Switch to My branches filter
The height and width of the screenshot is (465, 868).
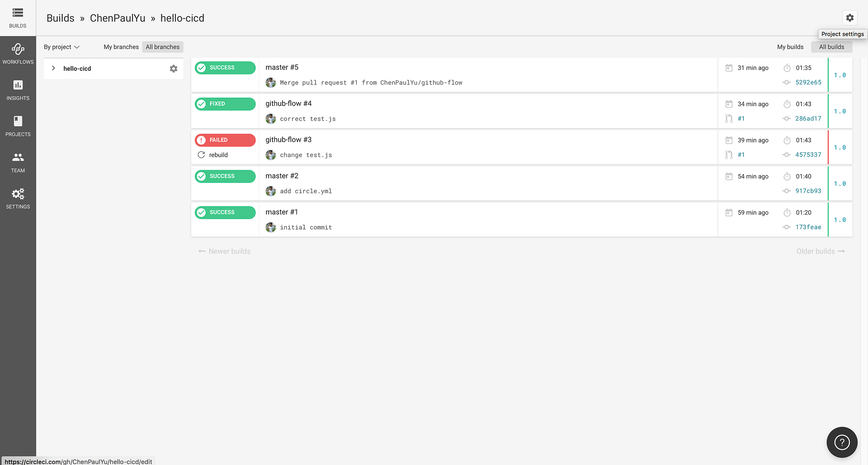tap(121, 47)
